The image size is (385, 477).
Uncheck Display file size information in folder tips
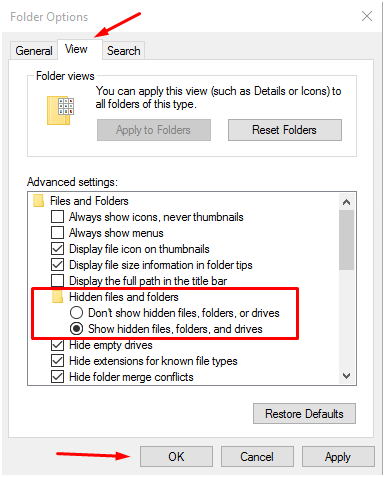[x=57, y=265]
